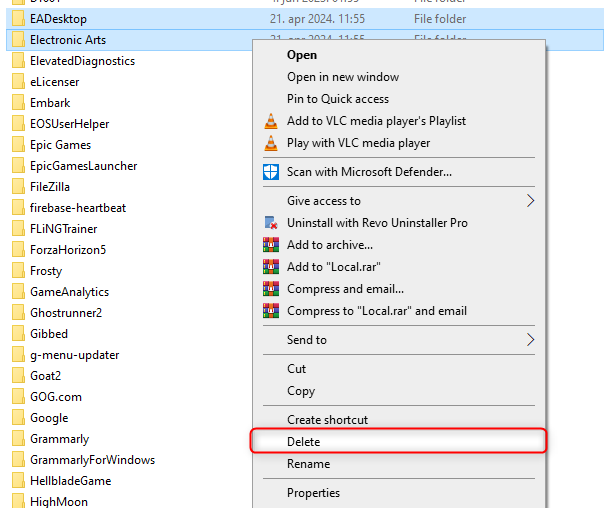Select the Goat2 folder name
This screenshot has height=508, width=615.
pyautogui.click(x=45, y=376)
